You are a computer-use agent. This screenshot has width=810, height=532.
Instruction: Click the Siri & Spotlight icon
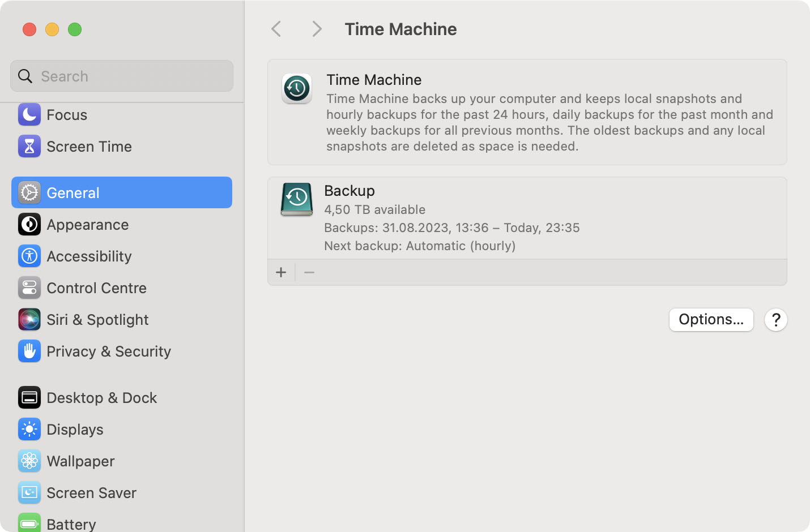point(29,320)
